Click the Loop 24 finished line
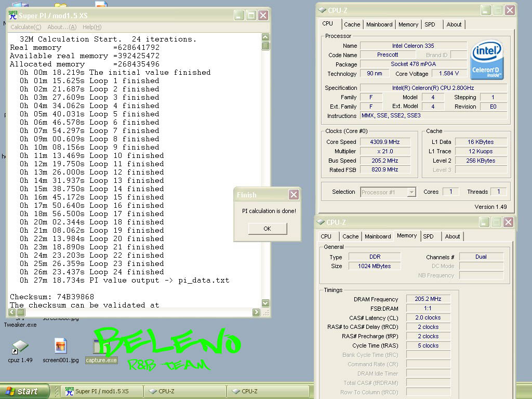Image resolution: width=532 pixels, height=399 pixels. coord(91,272)
